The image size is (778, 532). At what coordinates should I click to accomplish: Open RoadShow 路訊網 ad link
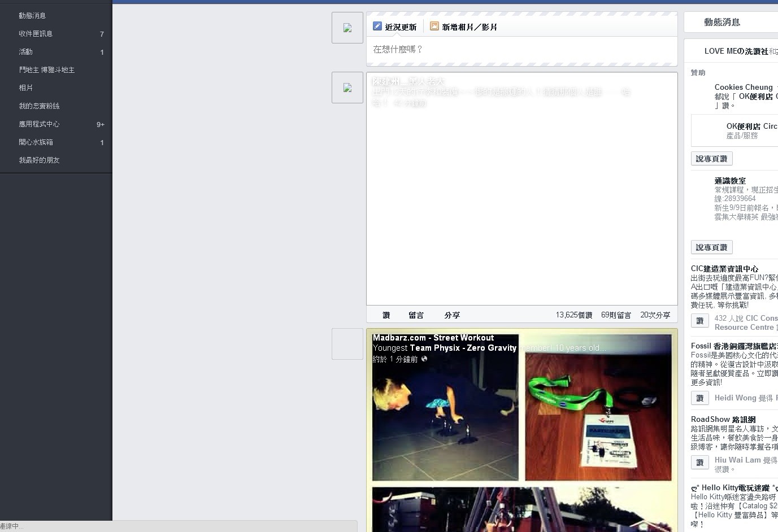tap(723, 420)
